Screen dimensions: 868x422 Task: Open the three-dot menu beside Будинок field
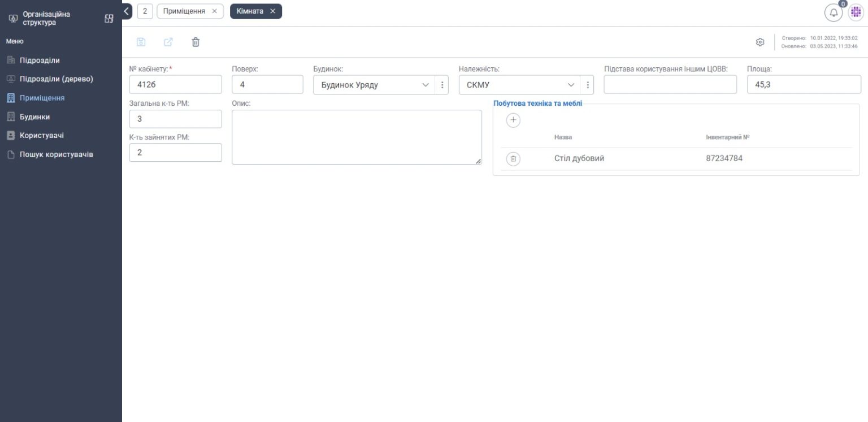(x=442, y=84)
